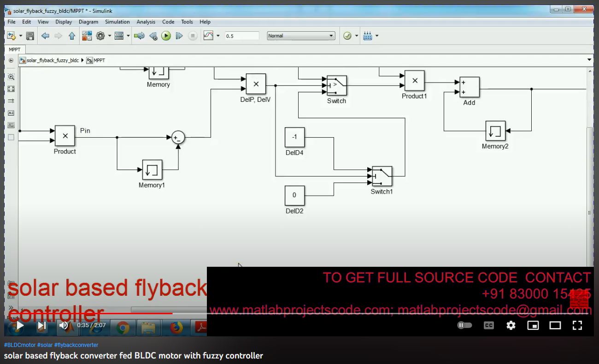Expand the Model Explorer dropdown arrow
Image resolution: width=599 pixels, height=364 pixels.
point(128,36)
